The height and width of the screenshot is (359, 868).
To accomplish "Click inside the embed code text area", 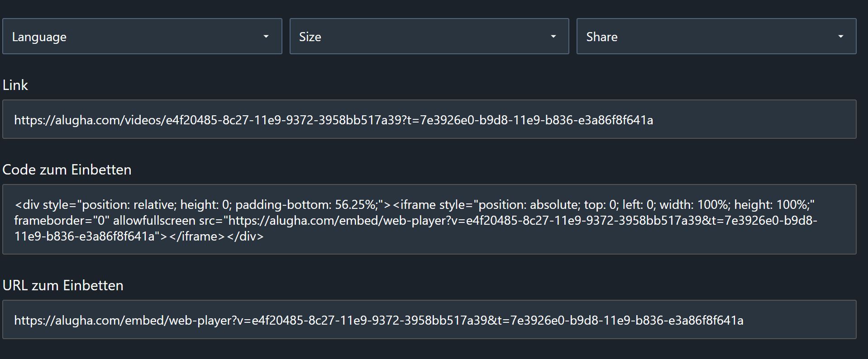I will (429, 219).
